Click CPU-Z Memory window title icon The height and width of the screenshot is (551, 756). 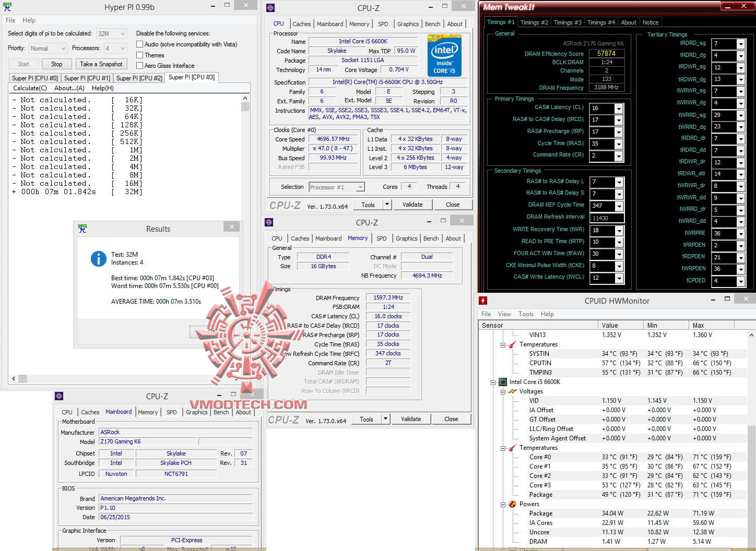point(269,222)
